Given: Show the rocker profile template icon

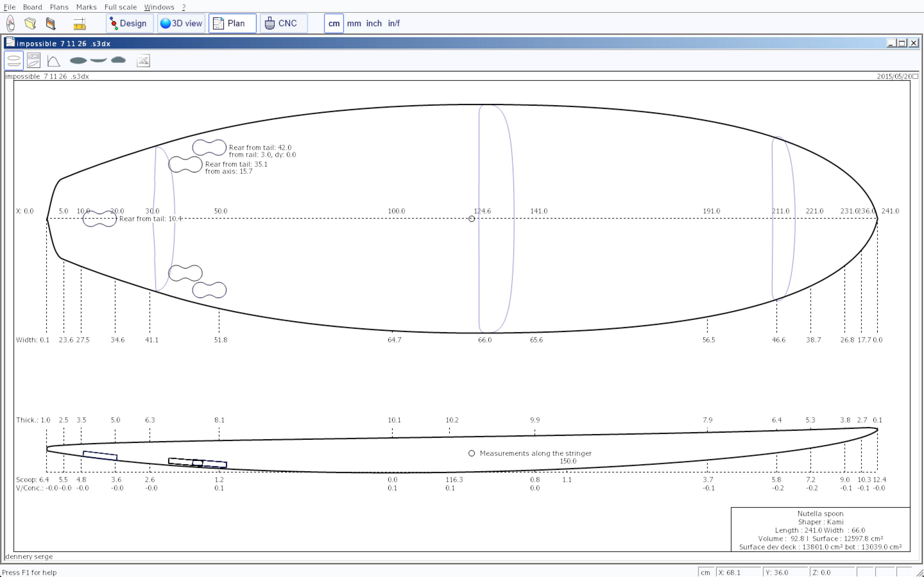Looking at the screenshot, I should coord(98,60).
